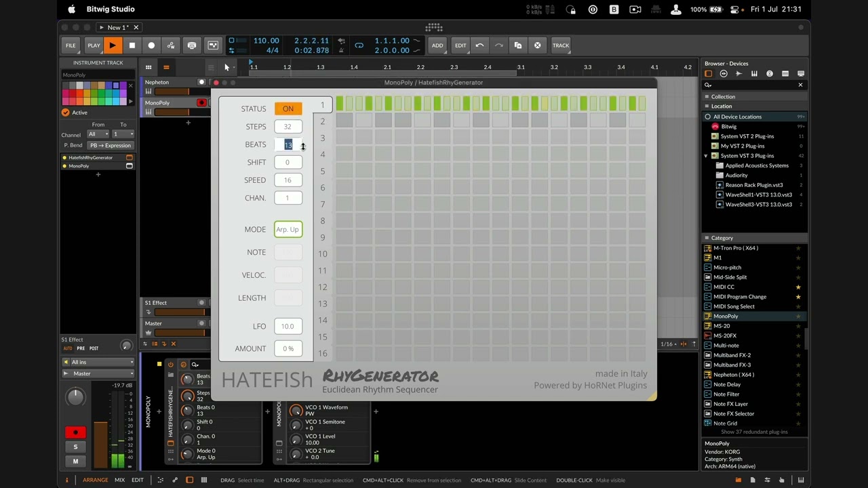Click Show 37 redundant plug-ins link
The width and height of the screenshot is (868, 488).
pyautogui.click(x=754, y=432)
